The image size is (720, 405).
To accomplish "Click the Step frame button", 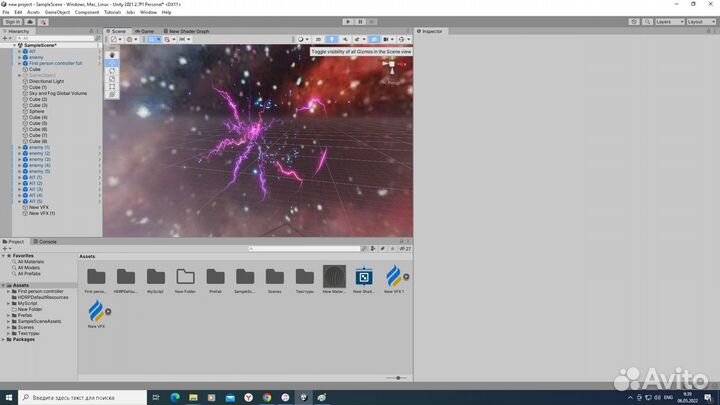I will 372,22.
